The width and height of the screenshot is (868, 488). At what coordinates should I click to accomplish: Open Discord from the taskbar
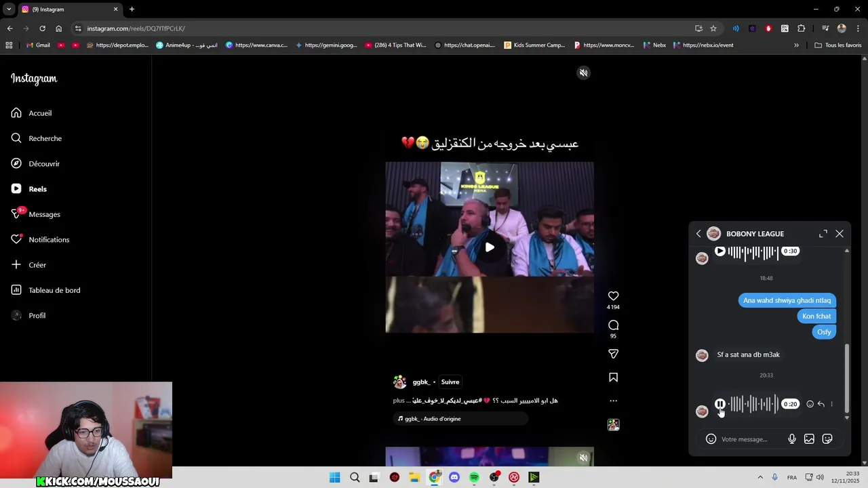click(454, 477)
